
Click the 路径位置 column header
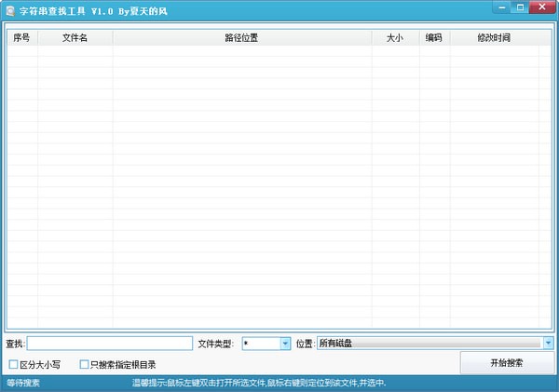click(242, 38)
